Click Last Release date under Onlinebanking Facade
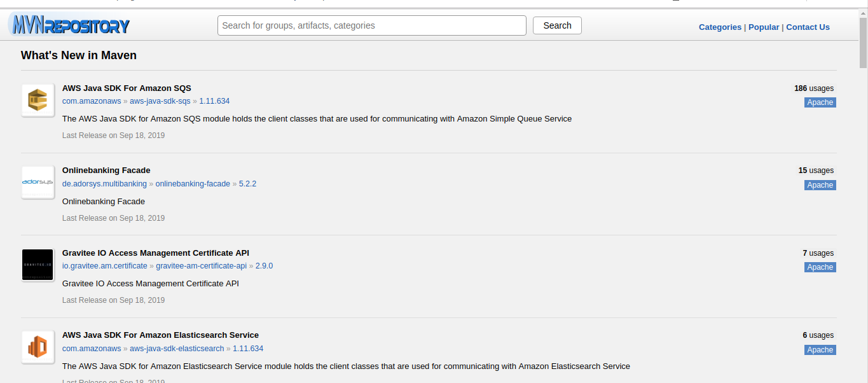868x383 pixels. (x=113, y=218)
